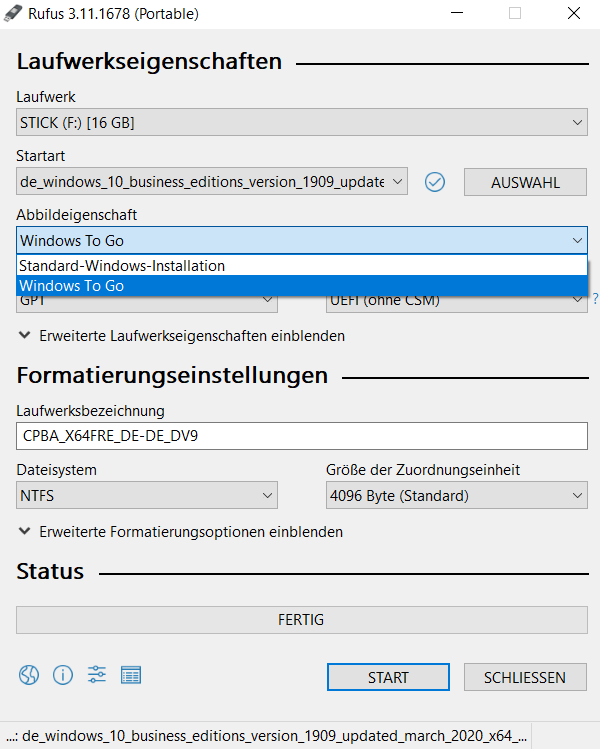Viewport: 600px width, 749px height.
Task: Click the SCHLIESSEN button
Action: point(525,677)
